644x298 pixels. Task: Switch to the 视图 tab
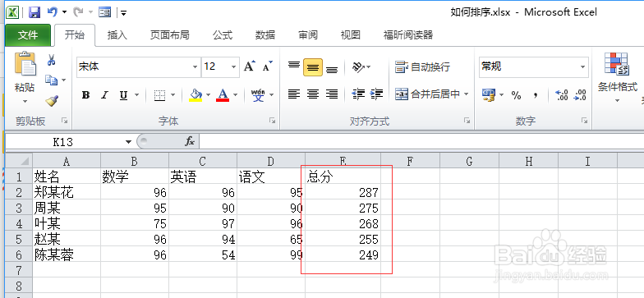click(350, 35)
